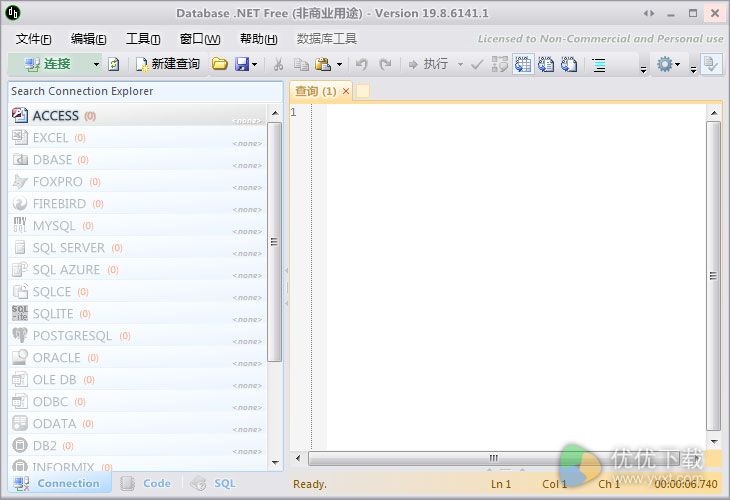Click the FIREBIRD icon
730x500 pixels.
[x=20, y=203]
